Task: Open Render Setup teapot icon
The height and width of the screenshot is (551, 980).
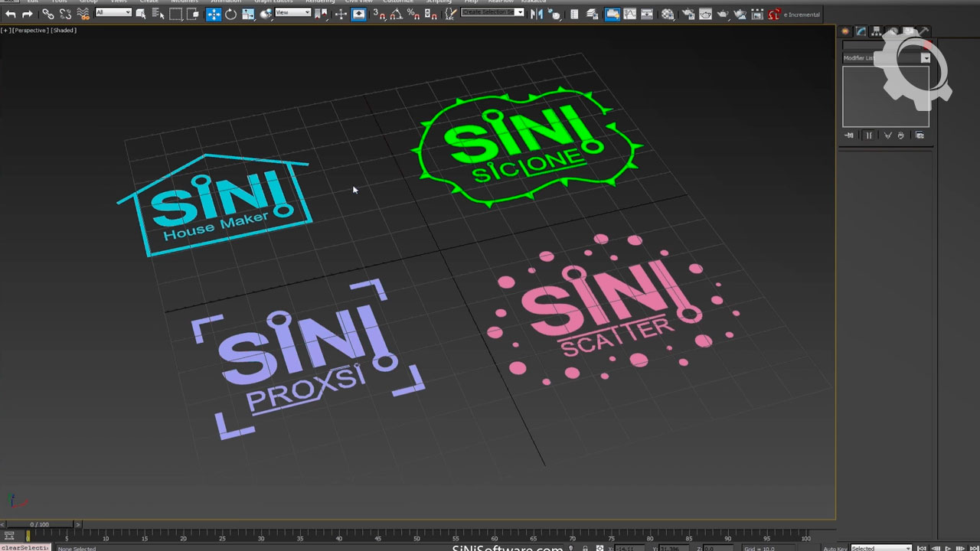Action: [x=688, y=15]
